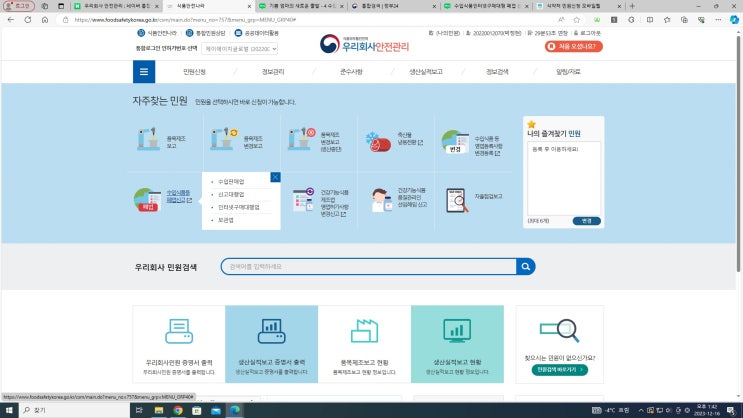This screenshot has width=743, height=418.
Task: Open the 통합민원상담 link
Action: [206, 33]
